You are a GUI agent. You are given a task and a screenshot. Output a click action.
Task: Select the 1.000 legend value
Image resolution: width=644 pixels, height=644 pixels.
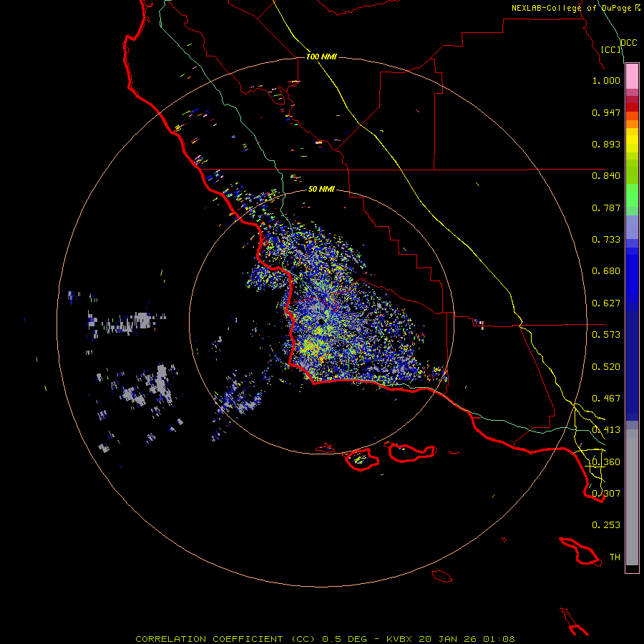point(606,80)
